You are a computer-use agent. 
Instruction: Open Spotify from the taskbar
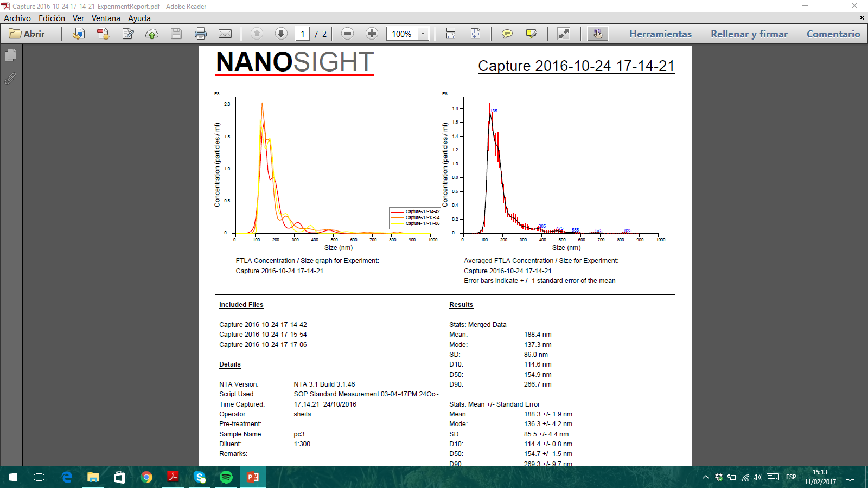226,477
